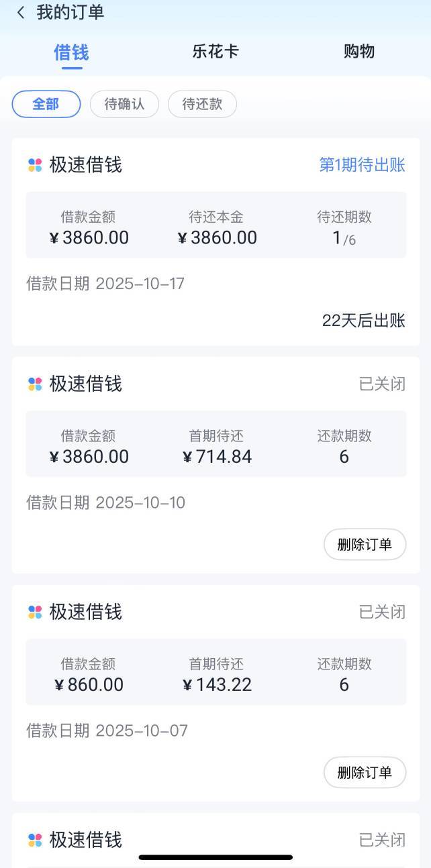Tap the 已关闭 status on the 2025-10-10 order

(x=382, y=384)
